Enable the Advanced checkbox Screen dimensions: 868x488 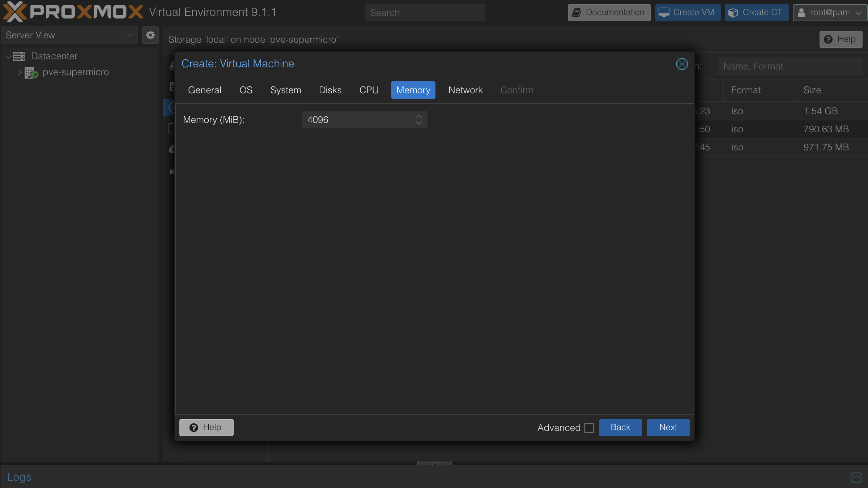pos(589,428)
